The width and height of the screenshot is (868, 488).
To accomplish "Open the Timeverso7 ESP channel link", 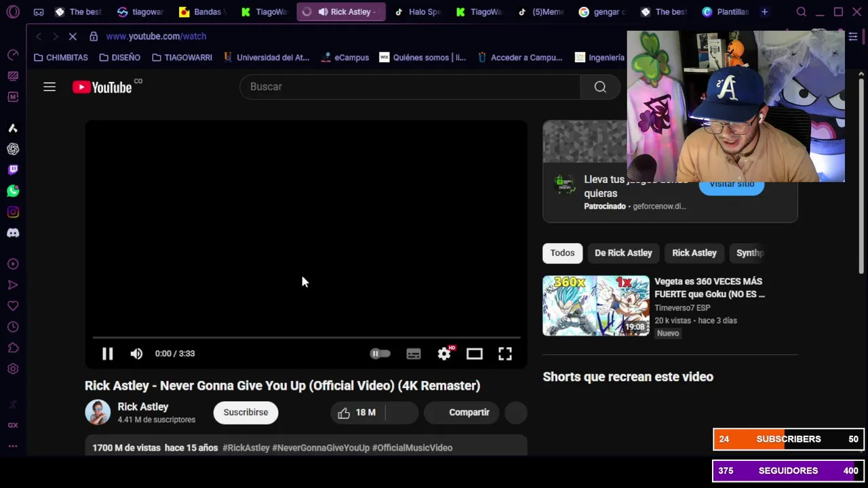I will point(682,308).
